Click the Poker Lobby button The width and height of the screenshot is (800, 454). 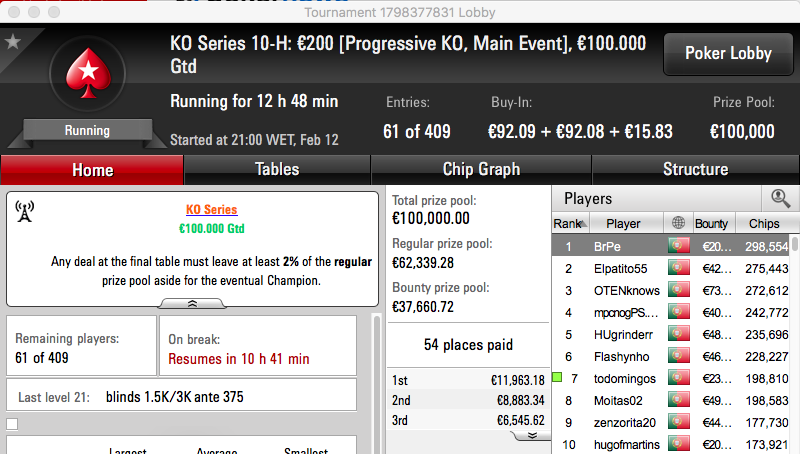point(728,54)
